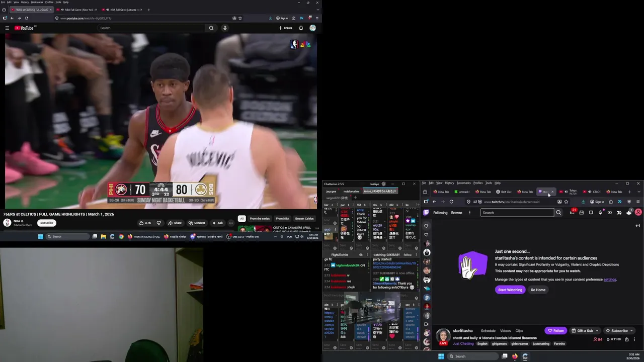Collapse Twitch right chat column arrow

637,226
